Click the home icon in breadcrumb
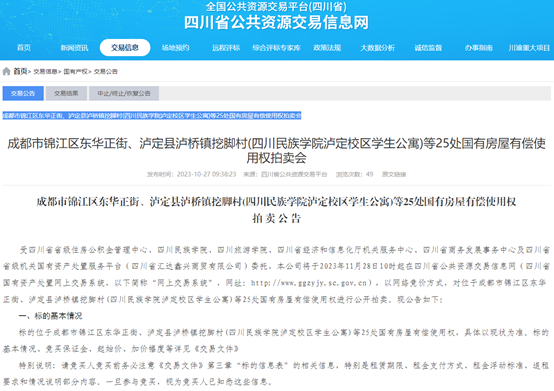This screenshot has height=391, width=554. [x=6, y=71]
